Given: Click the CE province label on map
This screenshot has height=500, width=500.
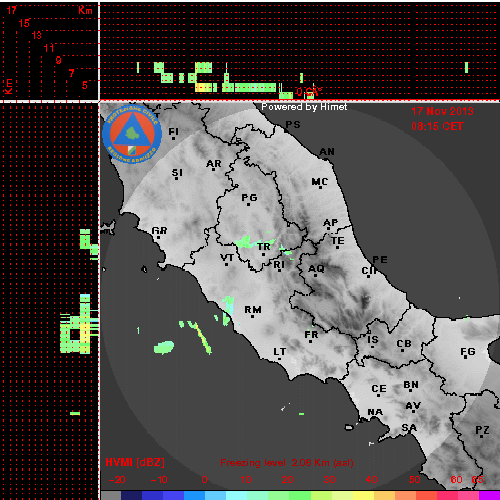Looking at the screenshot, I should (x=379, y=389).
